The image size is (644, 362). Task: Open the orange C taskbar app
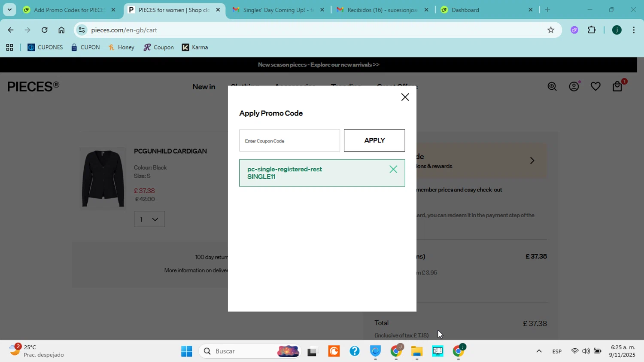click(334, 351)
